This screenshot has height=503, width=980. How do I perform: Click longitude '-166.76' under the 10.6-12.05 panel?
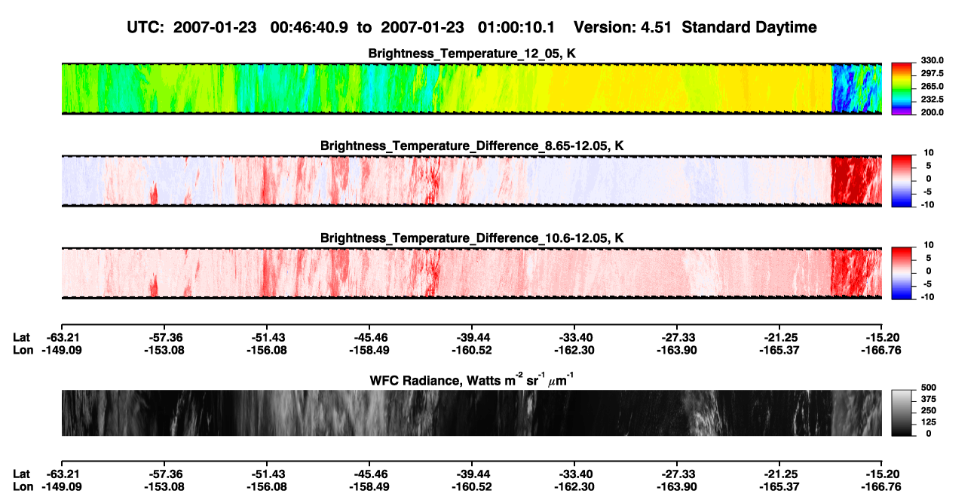click(881, 350)
